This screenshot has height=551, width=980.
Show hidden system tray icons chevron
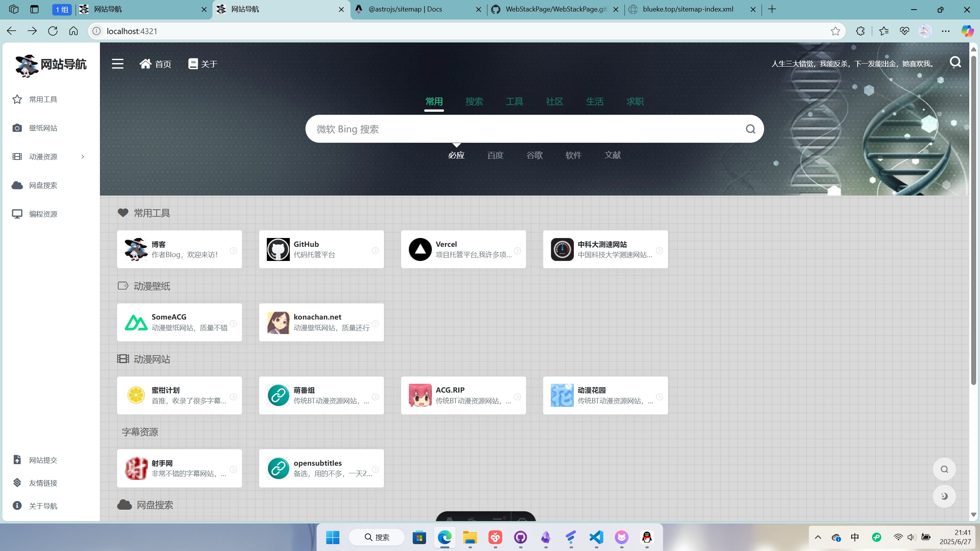coord(818,537)
